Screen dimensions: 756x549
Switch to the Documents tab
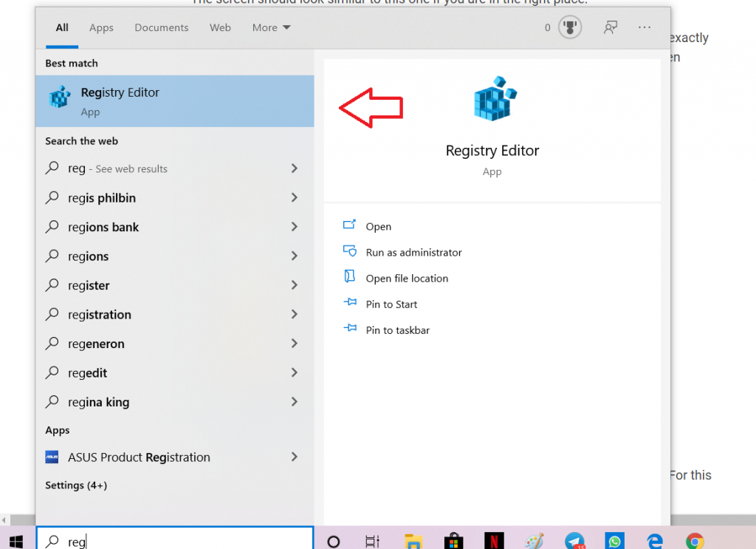162,27
